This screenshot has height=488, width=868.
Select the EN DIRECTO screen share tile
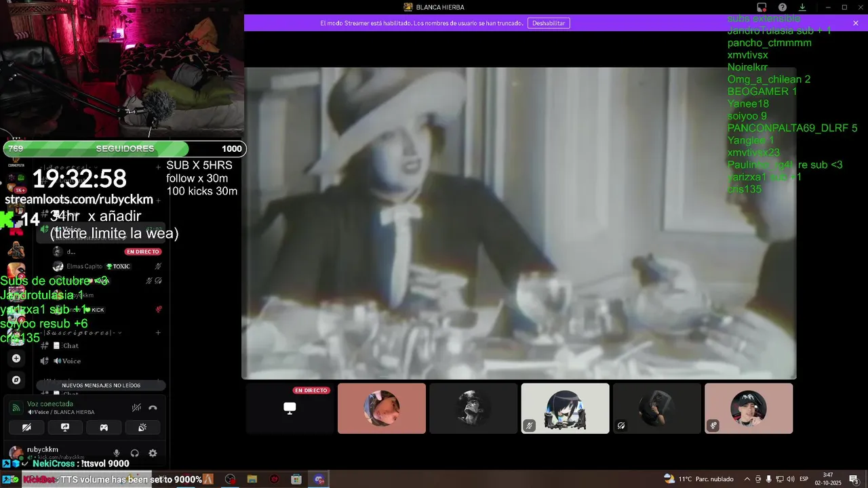coord(290,408)
